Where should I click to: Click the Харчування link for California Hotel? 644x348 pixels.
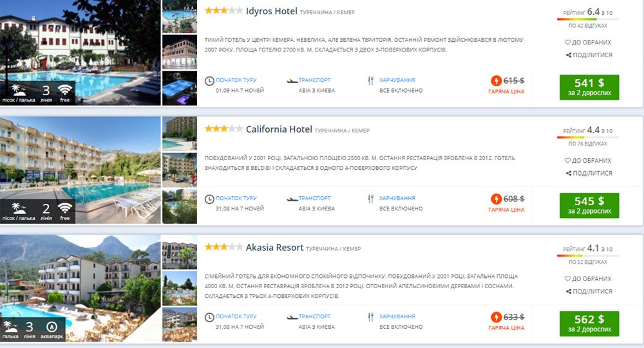[397, 198]
